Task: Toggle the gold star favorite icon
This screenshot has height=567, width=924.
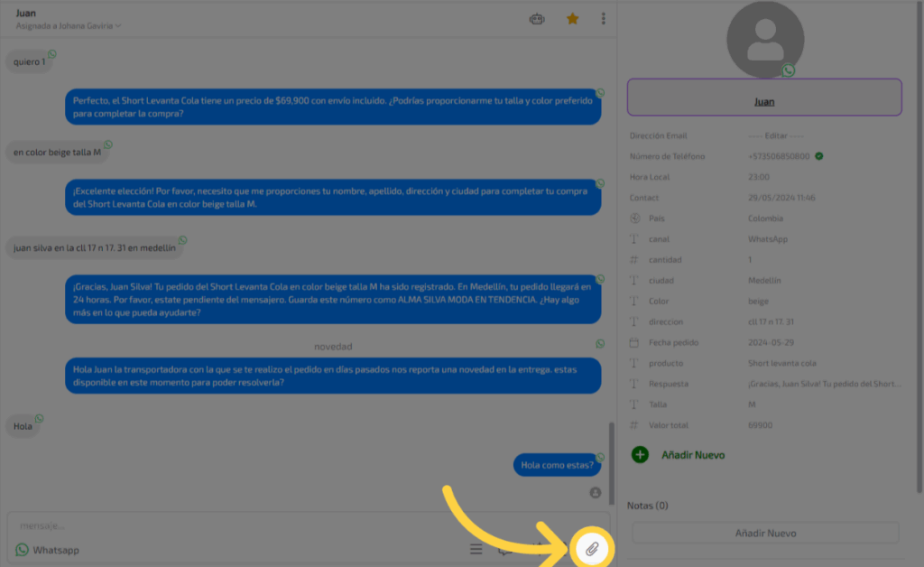Action: 572,18
